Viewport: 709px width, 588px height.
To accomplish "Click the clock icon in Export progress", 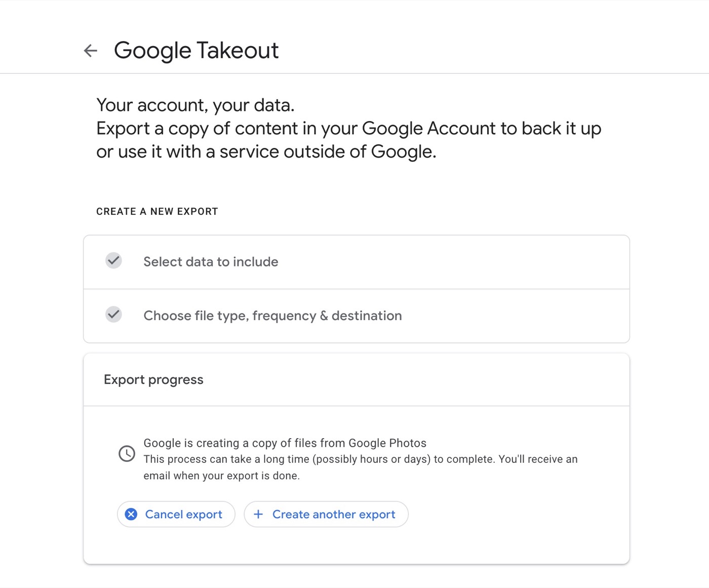I will [127, 453].
